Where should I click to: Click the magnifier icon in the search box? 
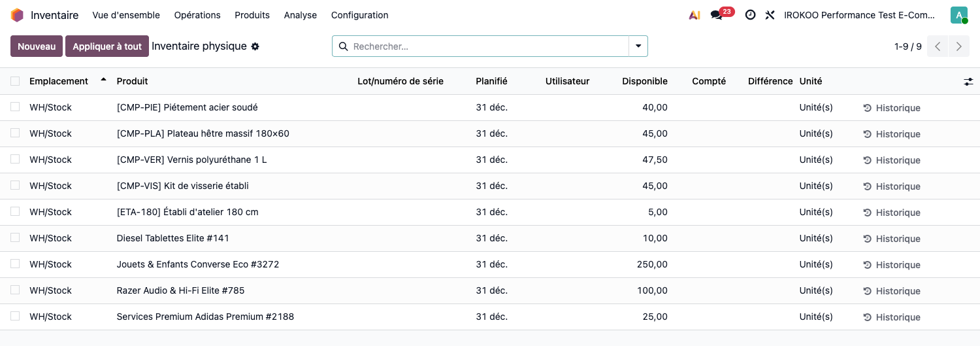[344, 46]
